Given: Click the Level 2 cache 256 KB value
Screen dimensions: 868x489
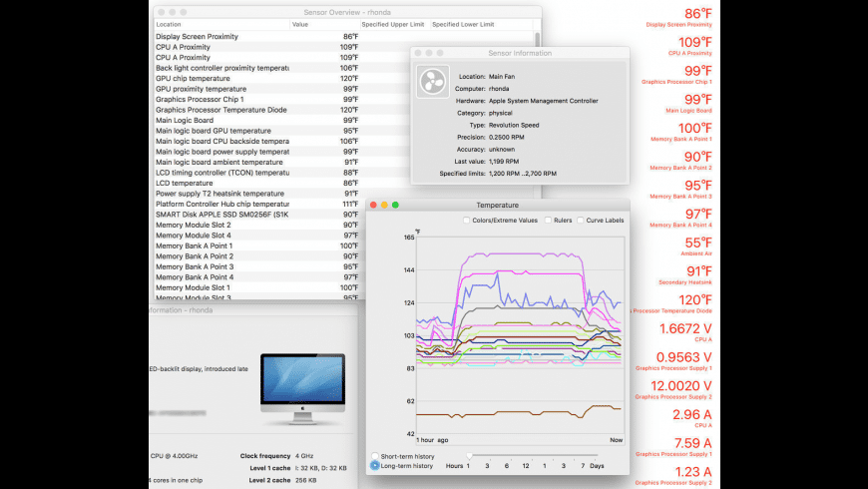Looking at the screenshot, I should (306, 480).
